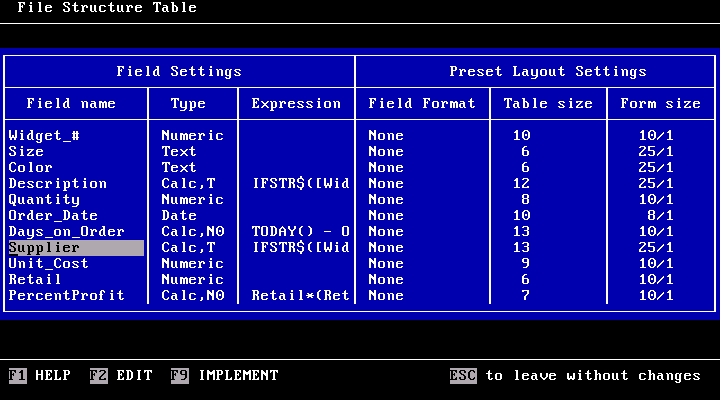720x400 pixels.
Task: Click the highlighted Supplier field name
Action: pos(76,248)
